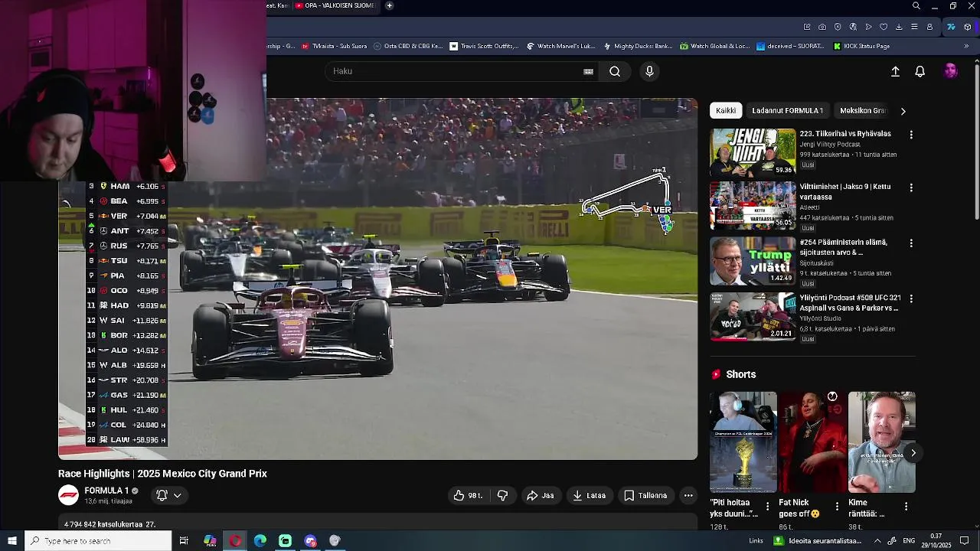Open the Kime ränttää short

[x=881, y=442]
